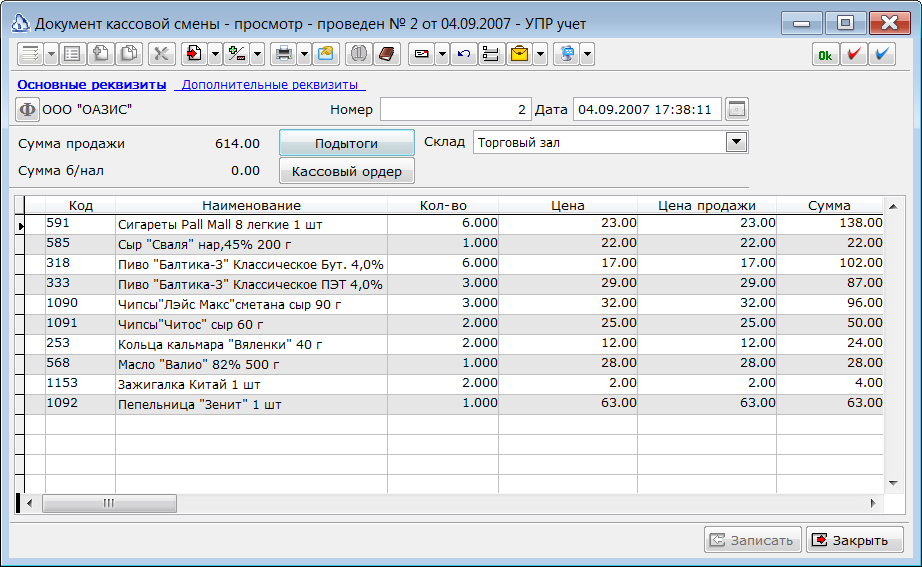
Task: Click the plus/minus toolbar icon
Action: pyautogui.click(x=237, y=54)
